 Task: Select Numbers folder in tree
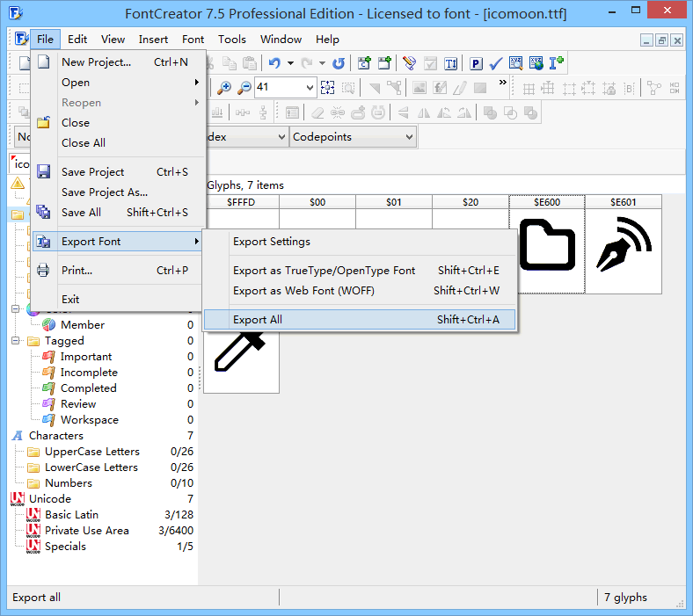point(69,483)
